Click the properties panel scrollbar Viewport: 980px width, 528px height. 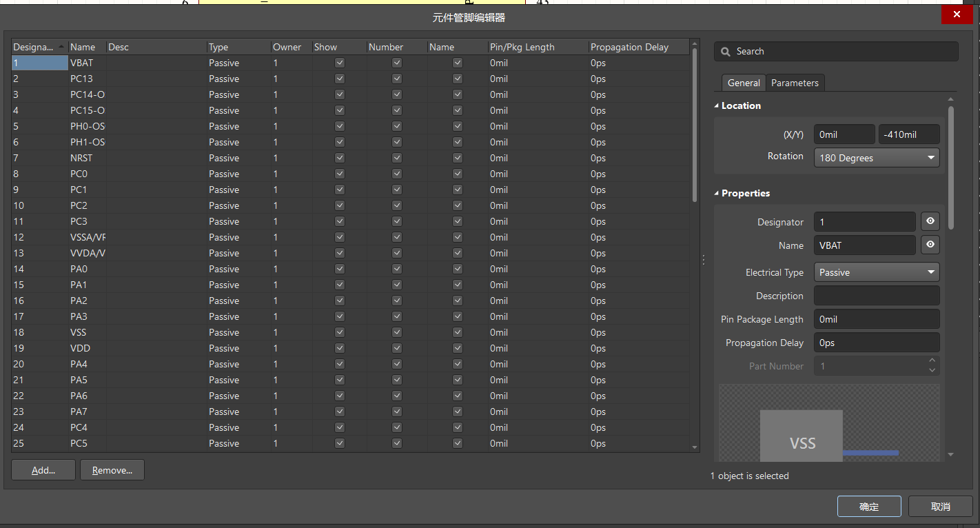(x=951, y=167)
